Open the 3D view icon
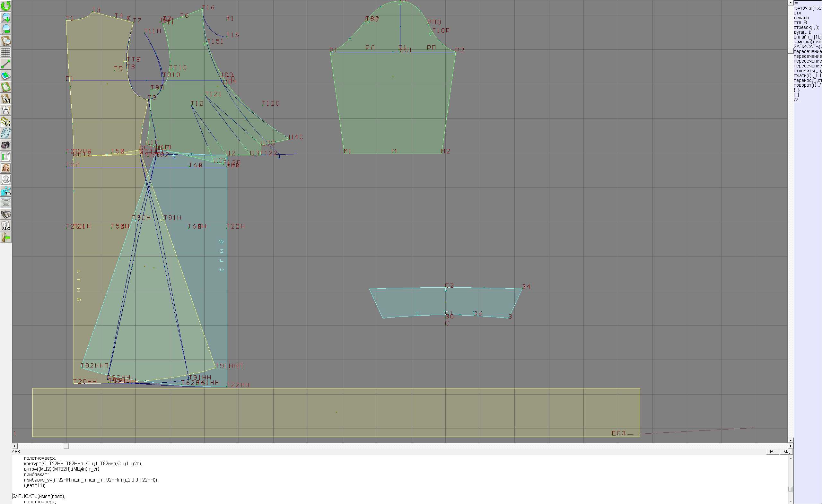822x504 pixels. pyautogui.click(x=6, y=191)
